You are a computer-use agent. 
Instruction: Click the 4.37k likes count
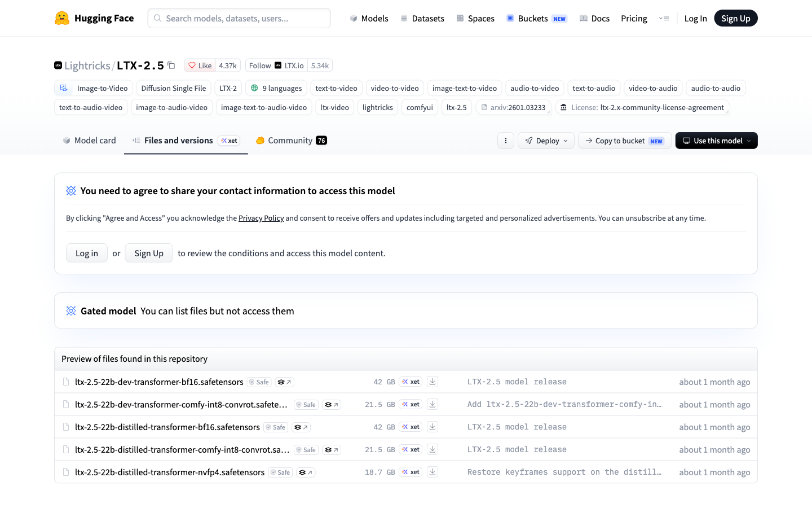point(228,65)
